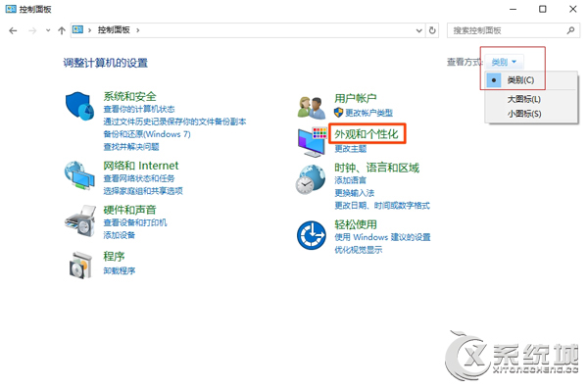Open the recent locations dropdown arrow
Viewport: 588px width, 389px height.
click(48, 30)
